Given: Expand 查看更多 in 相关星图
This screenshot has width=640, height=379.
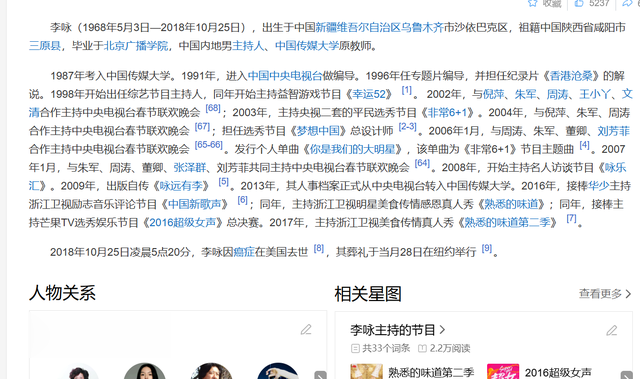Looking at the screenshot, I should [x=605, y=293].
